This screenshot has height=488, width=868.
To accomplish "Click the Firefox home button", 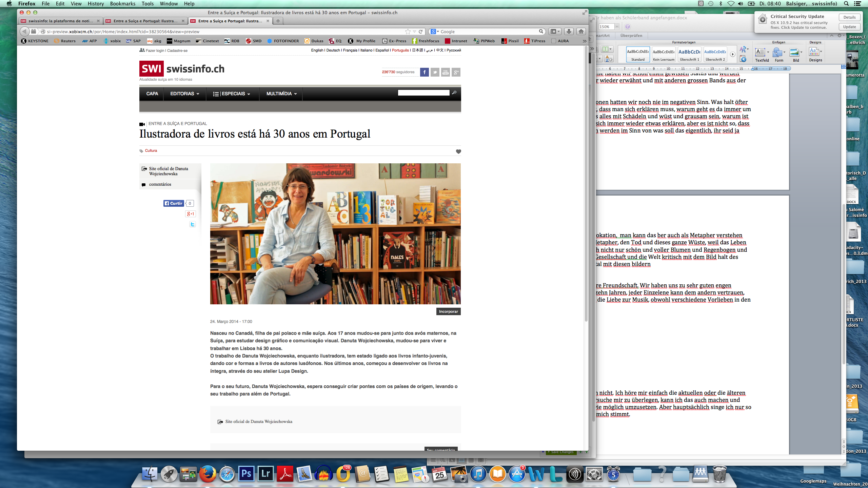I will (x=581, y=32).
